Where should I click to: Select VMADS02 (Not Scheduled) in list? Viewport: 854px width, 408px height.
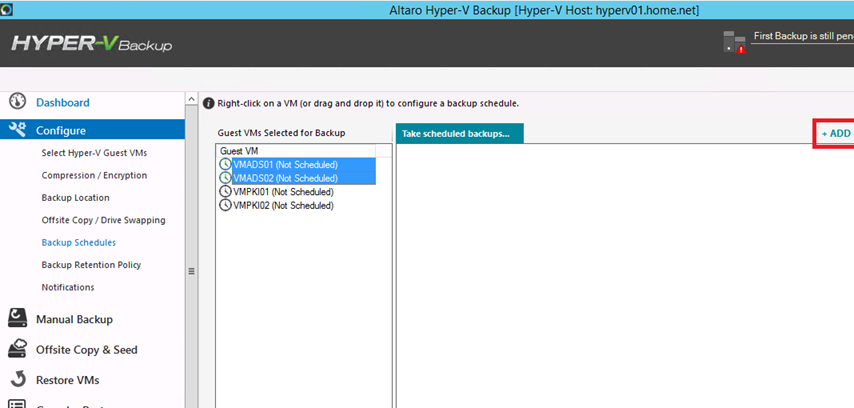pos(303,178)
